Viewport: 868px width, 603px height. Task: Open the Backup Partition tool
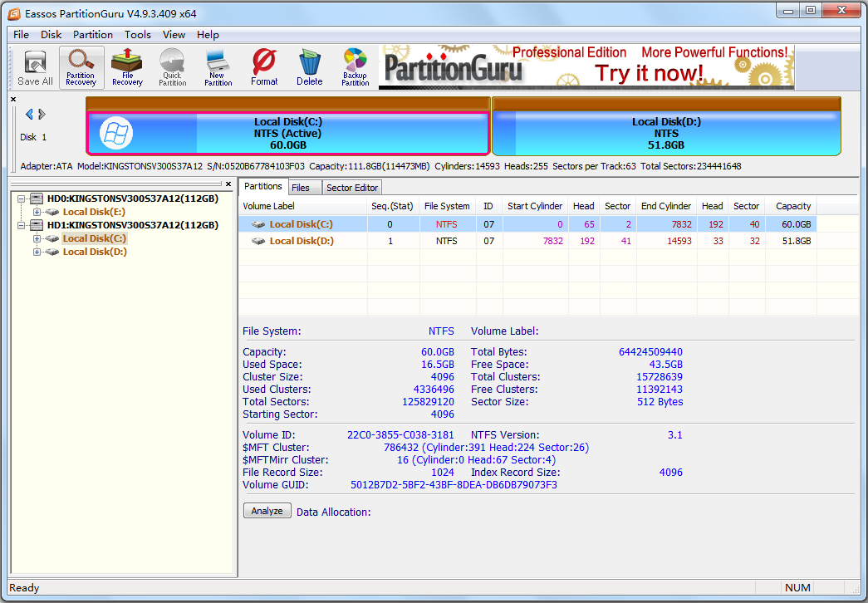tap(355, 67)
